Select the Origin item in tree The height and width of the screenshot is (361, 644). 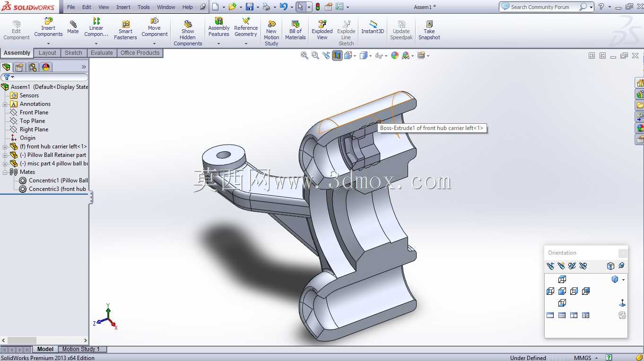23,138
